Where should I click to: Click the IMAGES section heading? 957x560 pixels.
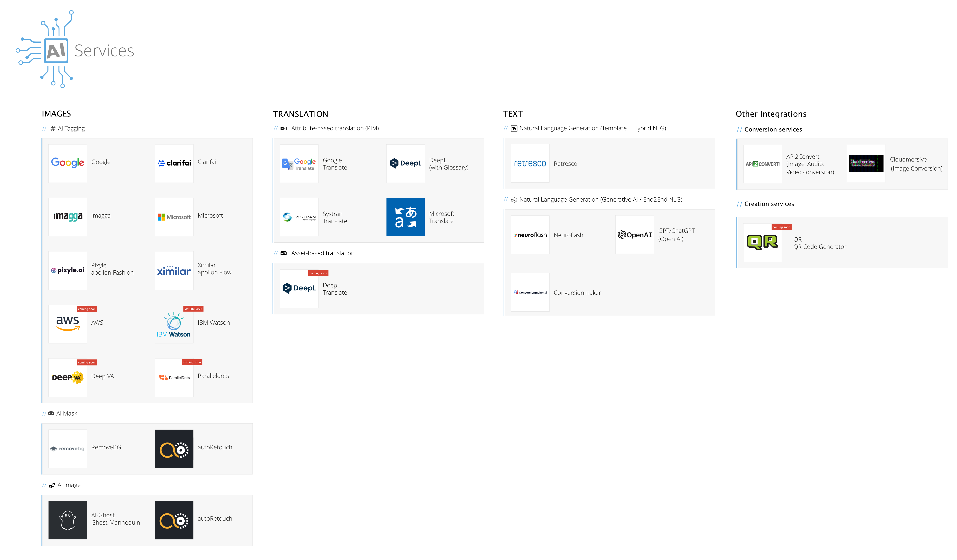(x=56, y=113)
